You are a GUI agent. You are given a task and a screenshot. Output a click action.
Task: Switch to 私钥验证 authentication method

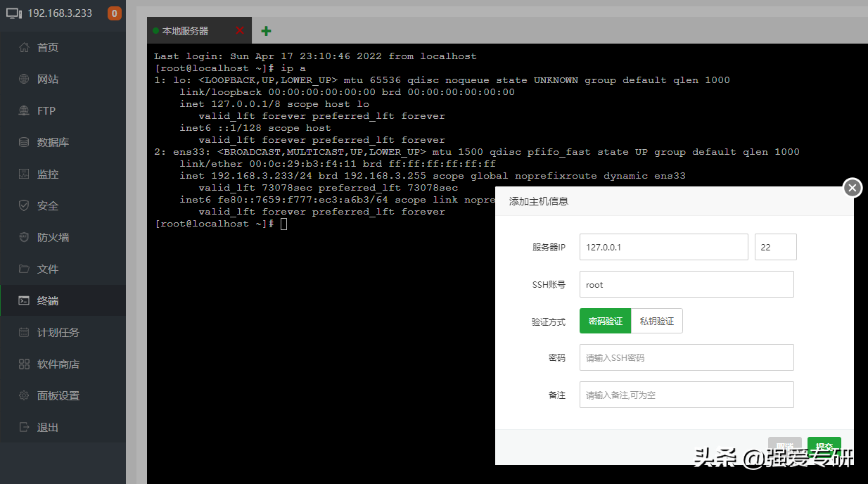pos(657,321)
